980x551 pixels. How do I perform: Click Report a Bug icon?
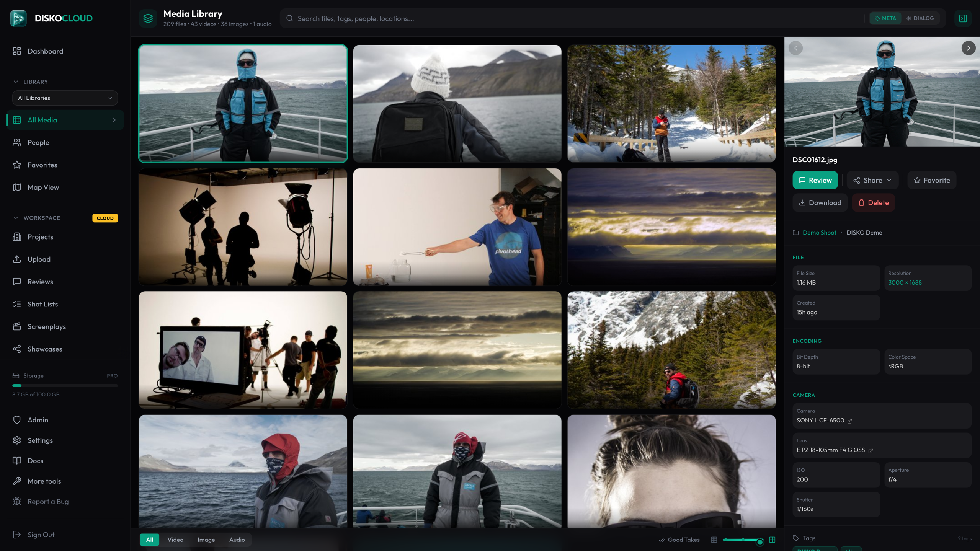pos(17,502)
